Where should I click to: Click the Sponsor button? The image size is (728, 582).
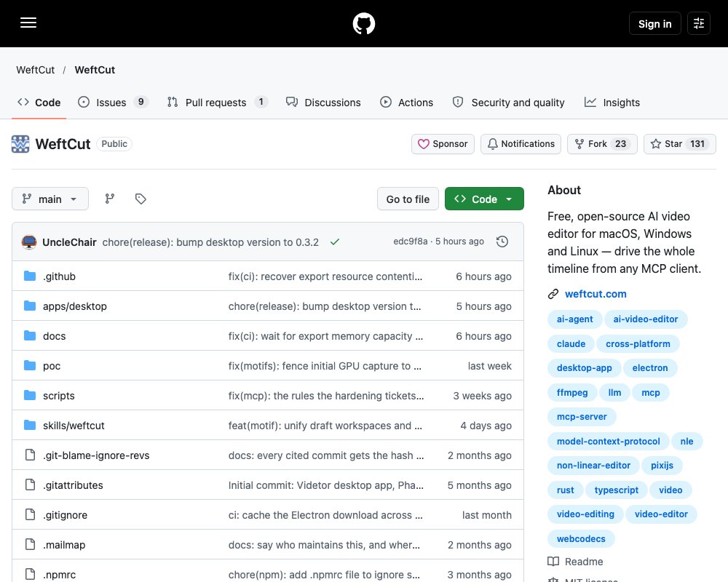[x=443, y=144]
